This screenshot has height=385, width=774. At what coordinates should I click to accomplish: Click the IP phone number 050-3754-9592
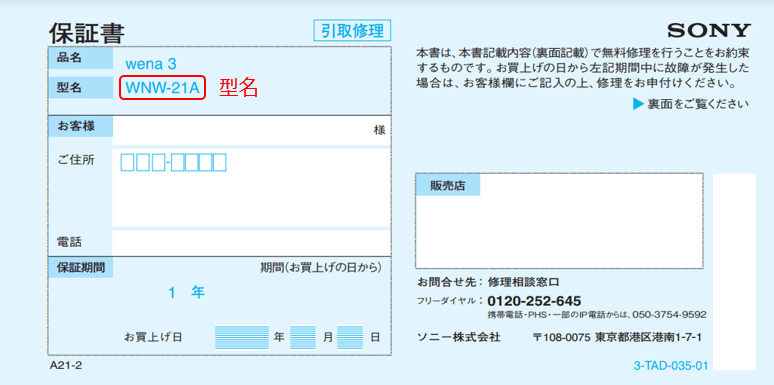click(x=669, y=314)
